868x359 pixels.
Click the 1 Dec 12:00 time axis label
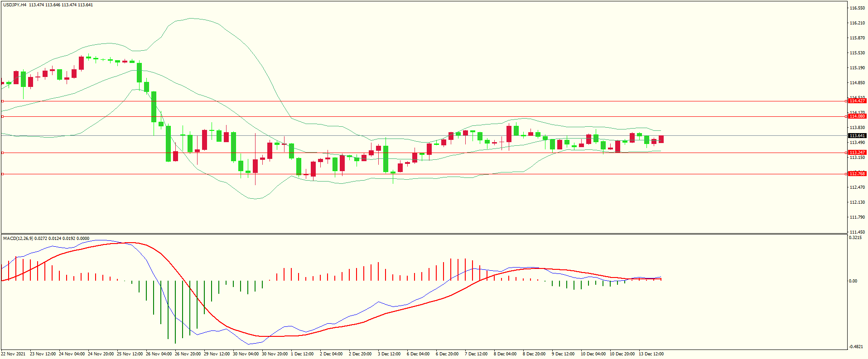tap(302, 354)
